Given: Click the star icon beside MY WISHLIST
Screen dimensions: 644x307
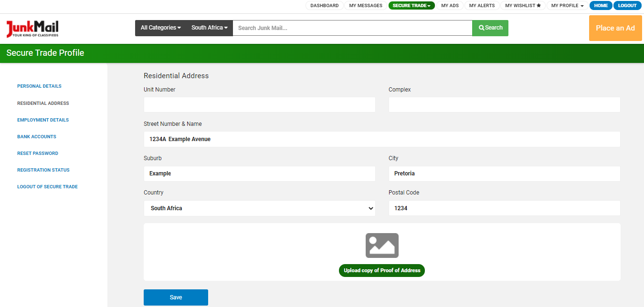Looking at the screenshot, I should tap(538, 5).
